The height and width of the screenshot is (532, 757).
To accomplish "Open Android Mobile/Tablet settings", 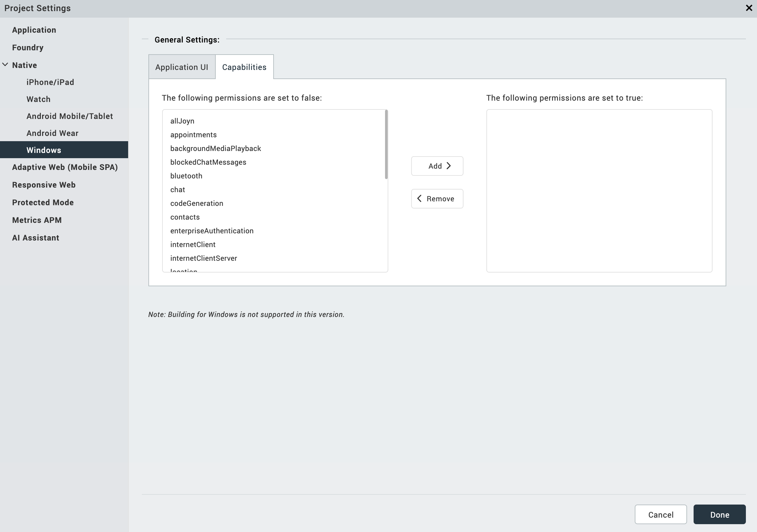I will 70,116.
